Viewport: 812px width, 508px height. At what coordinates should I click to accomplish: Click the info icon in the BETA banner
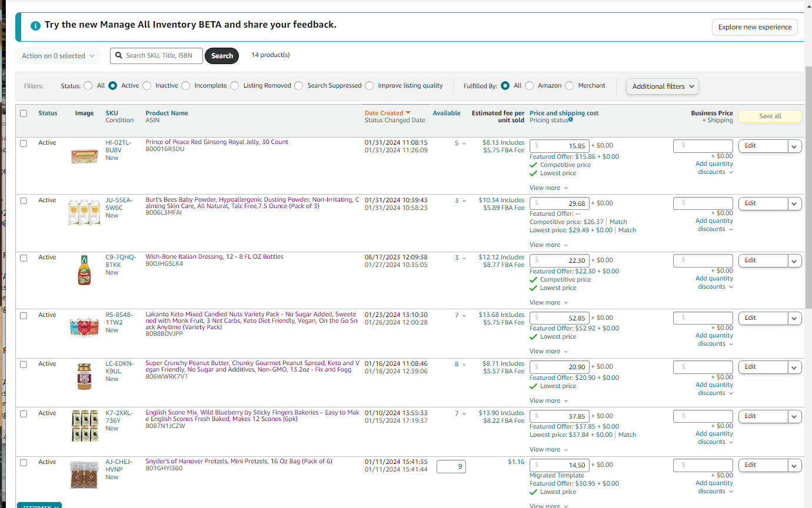pos(35,25)
